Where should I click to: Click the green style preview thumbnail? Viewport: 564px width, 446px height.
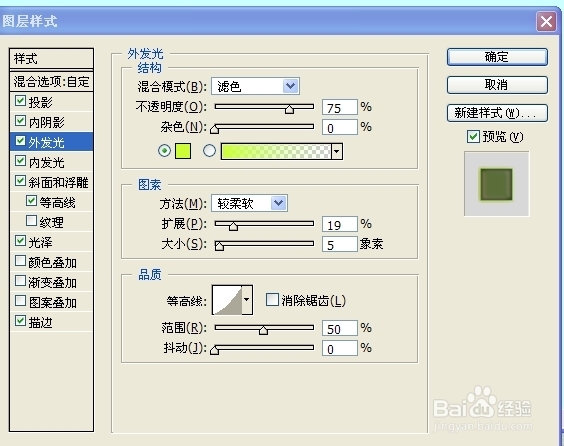496,184
